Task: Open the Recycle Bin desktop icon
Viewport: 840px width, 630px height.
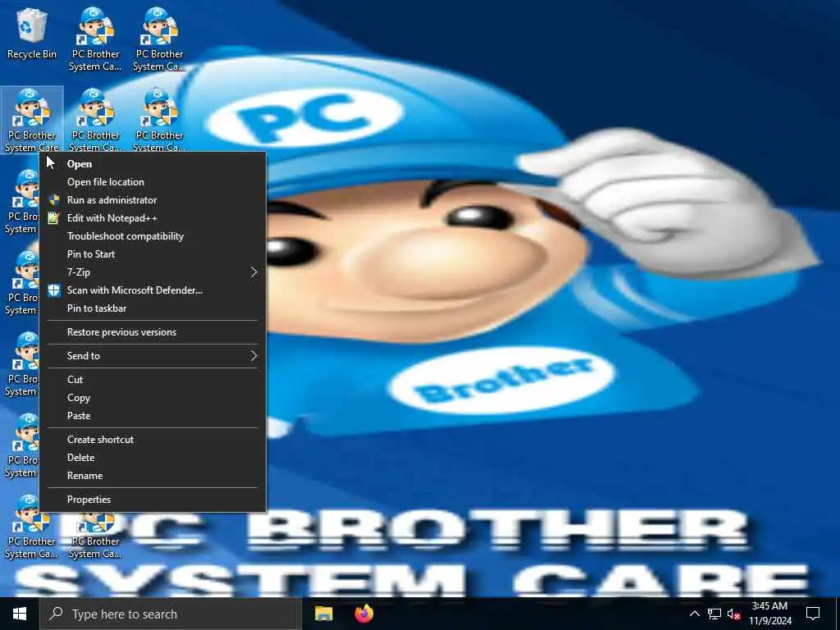Action: [x=32, y=34]
